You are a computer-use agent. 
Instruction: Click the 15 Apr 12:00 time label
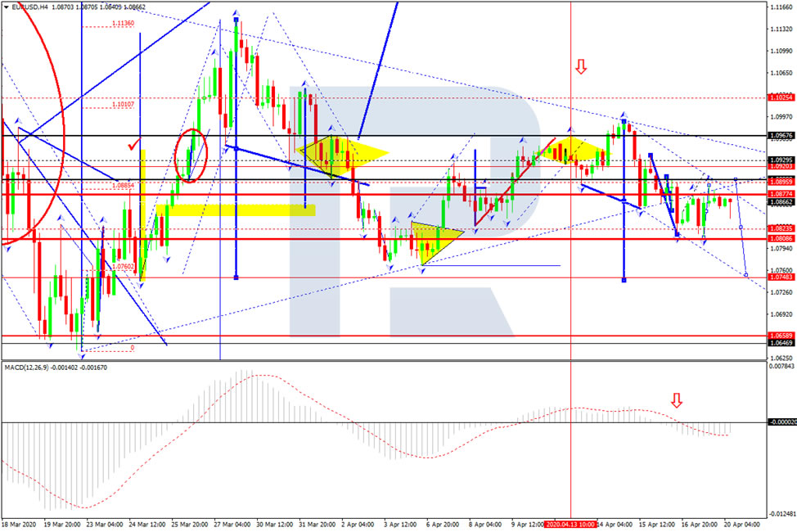657,525
